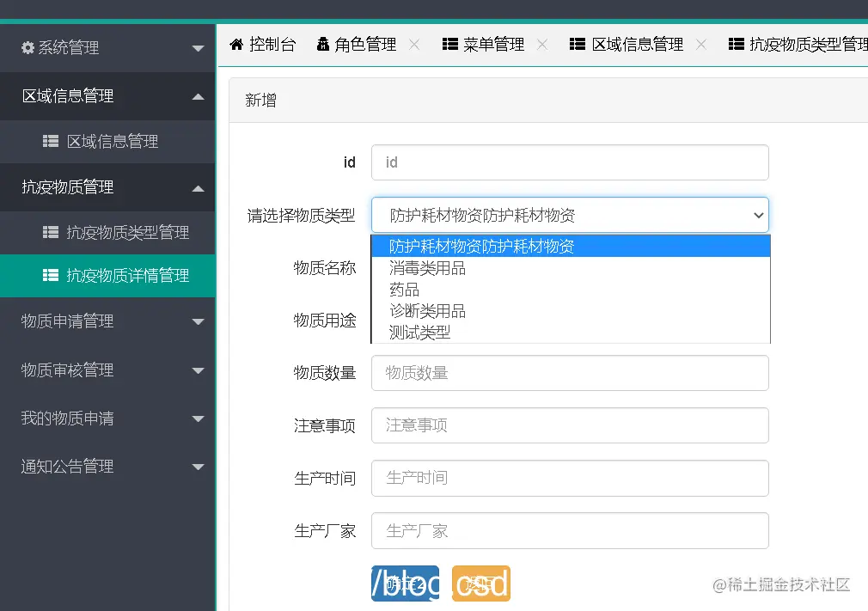This screenshot has height=611, width=868.
Task: Open 抗疫物质详情管理 in the sidebar
Action: click(107, 276)
